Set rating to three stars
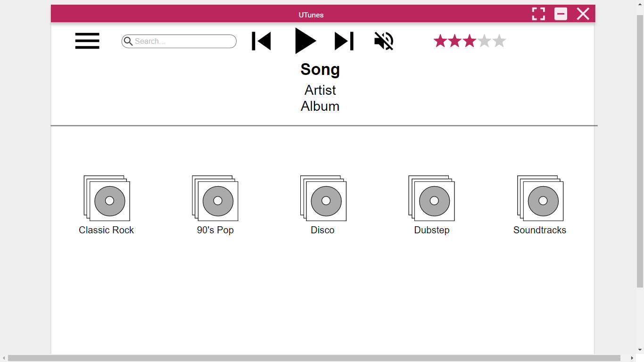Image resolution: width=644 pixels, height=362 pixels. pyautogui.click(x=470, y=41)
